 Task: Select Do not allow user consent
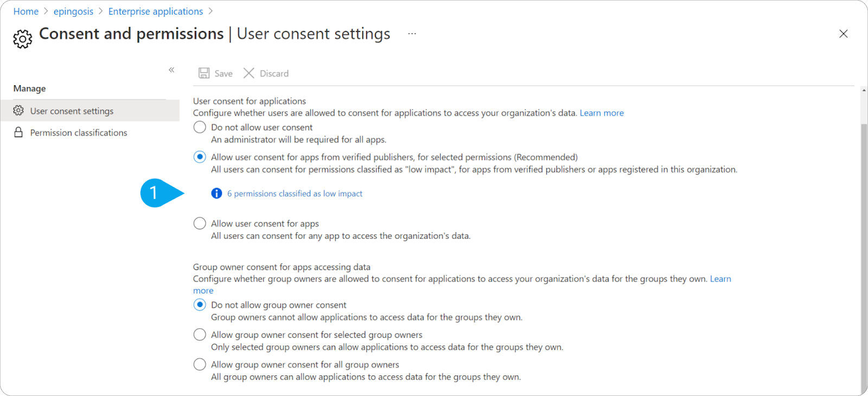point(200,127)
